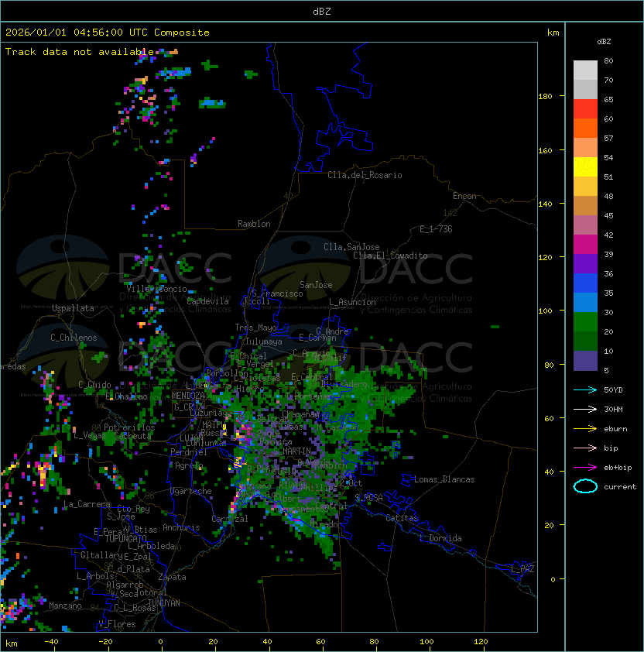Click the Ramblon place label
Screen dimensions: 644x652
pyautogui.click(x=254, y=224)
